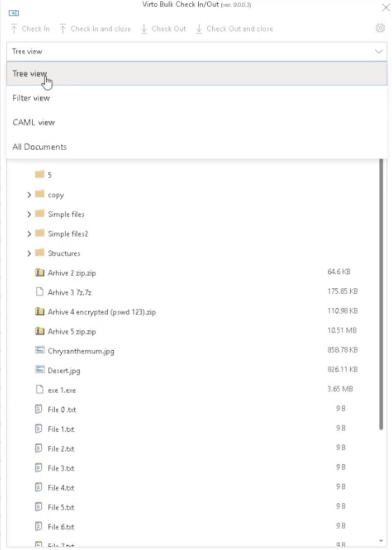Click the blue panel toggle icon at top left
This screenshot has width=392, height=550.
pos(13,13)
